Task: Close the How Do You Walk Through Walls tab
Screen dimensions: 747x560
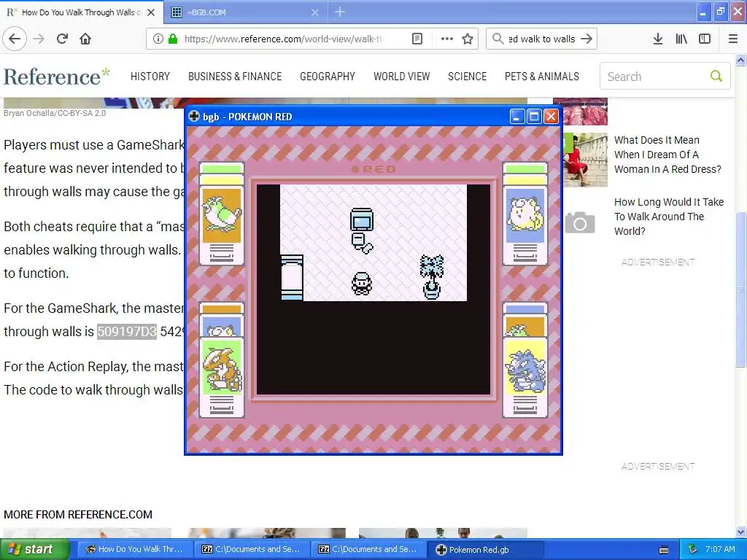Action: 151,12
